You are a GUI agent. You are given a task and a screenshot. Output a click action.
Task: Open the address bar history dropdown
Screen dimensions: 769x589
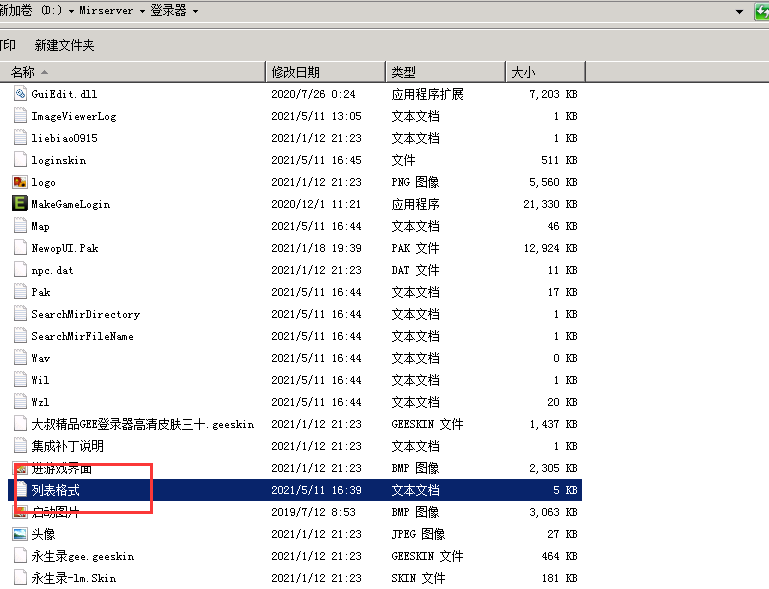click(740, 11)
